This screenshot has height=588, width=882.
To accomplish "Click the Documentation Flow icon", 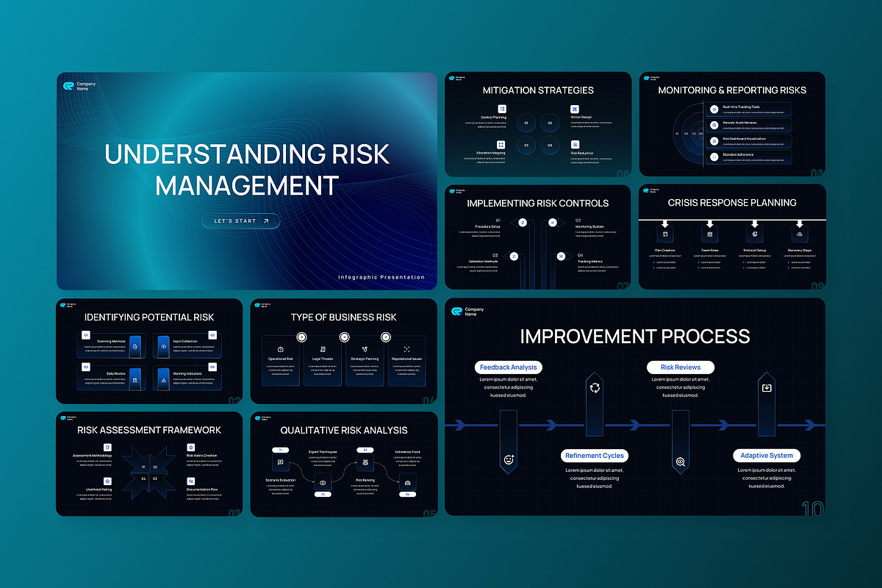I will pyautogui.click(x=191, y=481).
